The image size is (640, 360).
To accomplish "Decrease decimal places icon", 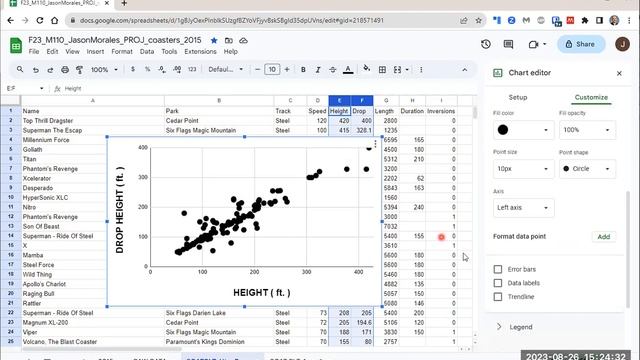I will (x=162, y=69).
